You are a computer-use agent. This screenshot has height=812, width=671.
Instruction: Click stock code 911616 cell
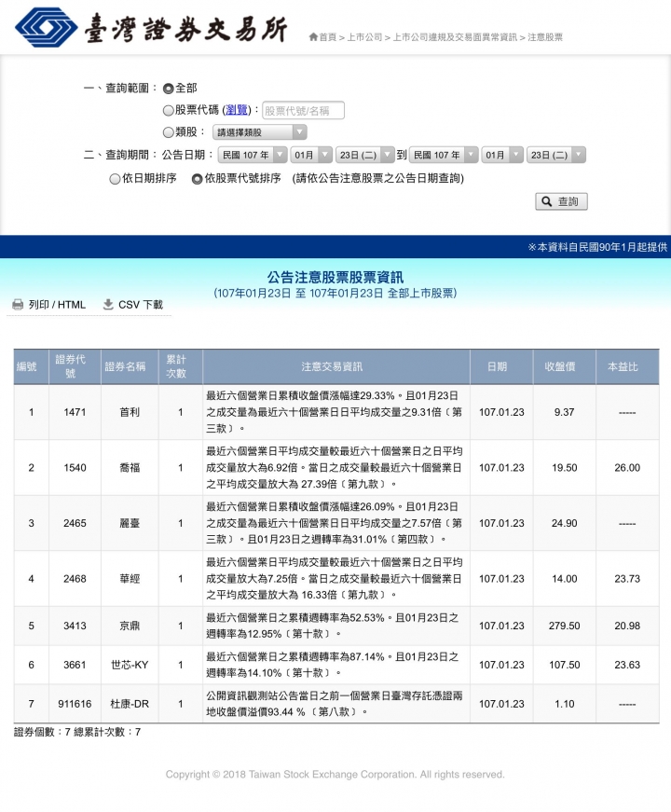click(x=75, y=704)
